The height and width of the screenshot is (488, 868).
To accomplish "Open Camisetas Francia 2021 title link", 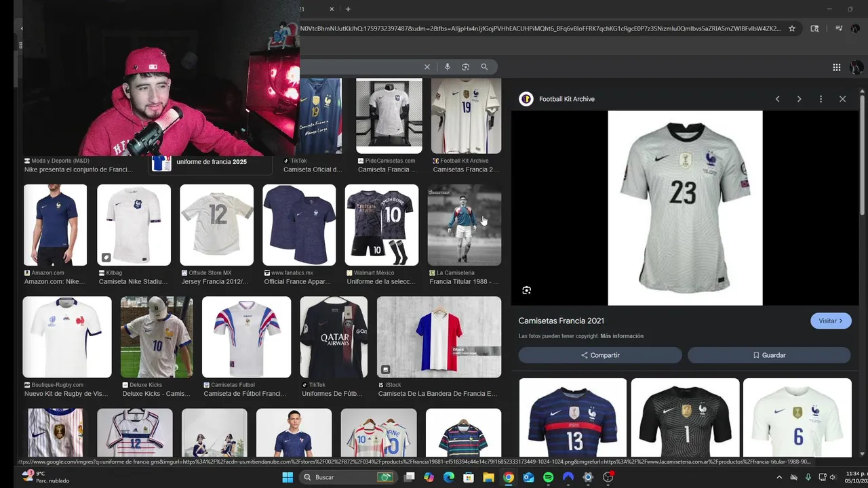I will (561, 321).
